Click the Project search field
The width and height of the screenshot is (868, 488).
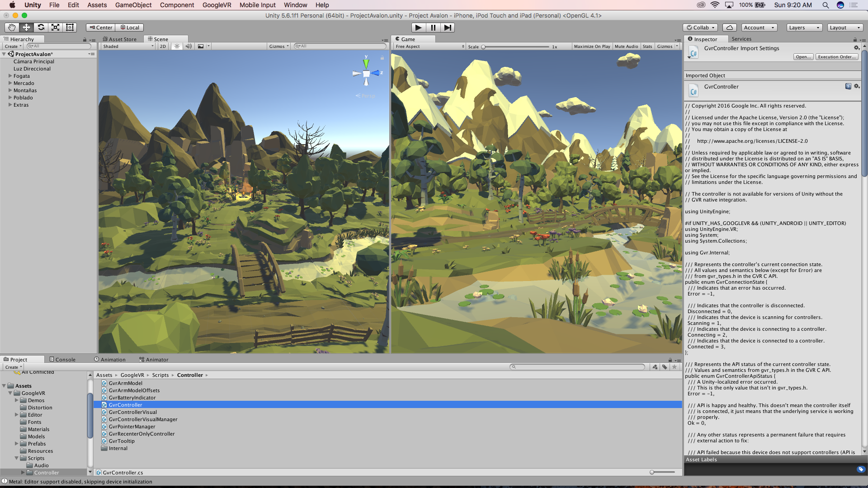point(577,367)
